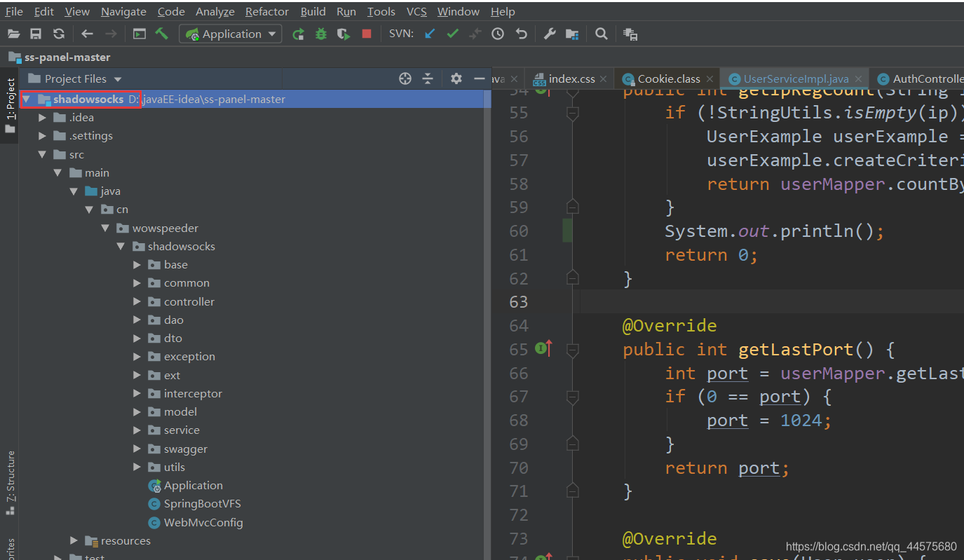The height and width of the screenshot is (560, 964).
Task: Click the red Stop icon
Action: tap(366, 34)
